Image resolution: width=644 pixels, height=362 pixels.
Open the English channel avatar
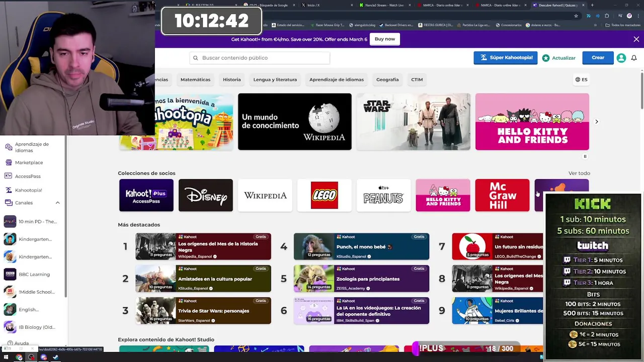[10, 310]
